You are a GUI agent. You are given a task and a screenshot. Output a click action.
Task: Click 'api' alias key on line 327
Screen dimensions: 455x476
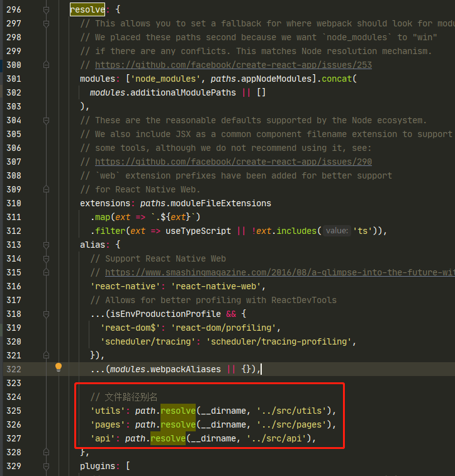tap(103, 438)
